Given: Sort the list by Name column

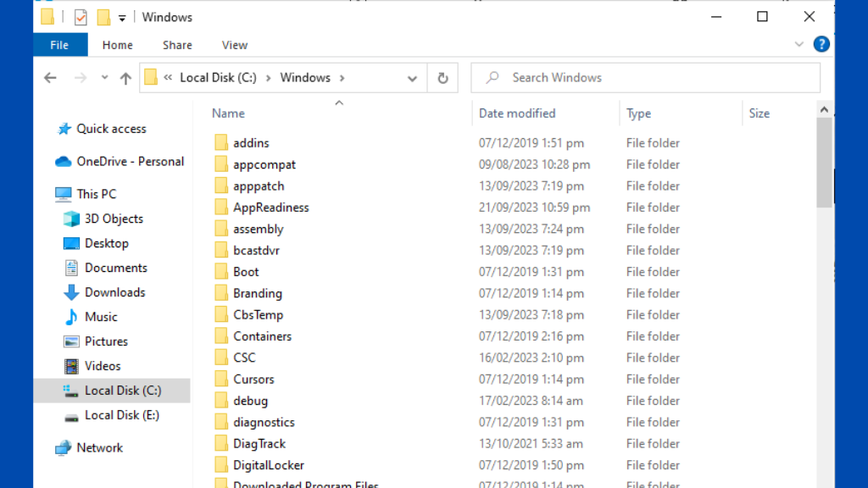Looking at the screenshot, I should [x=228, y=114].
